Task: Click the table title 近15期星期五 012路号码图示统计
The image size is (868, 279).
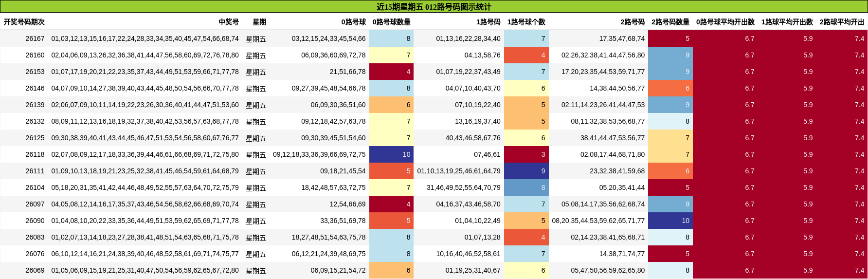Action: click(434, 7)
